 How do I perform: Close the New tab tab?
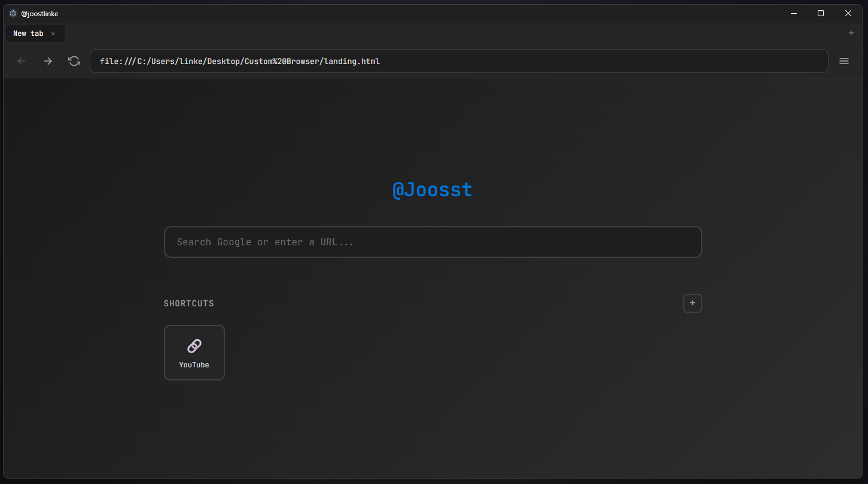pyautogui.click(x=53, y=33)
